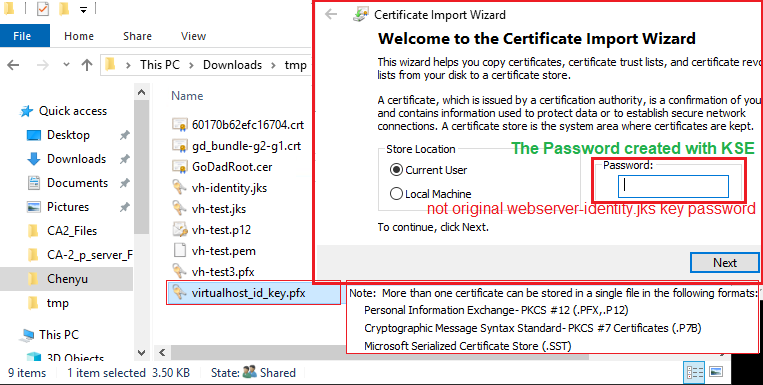
Task: Click certificate icon of GoDadRoot.cer
Action: click(180, 166)
